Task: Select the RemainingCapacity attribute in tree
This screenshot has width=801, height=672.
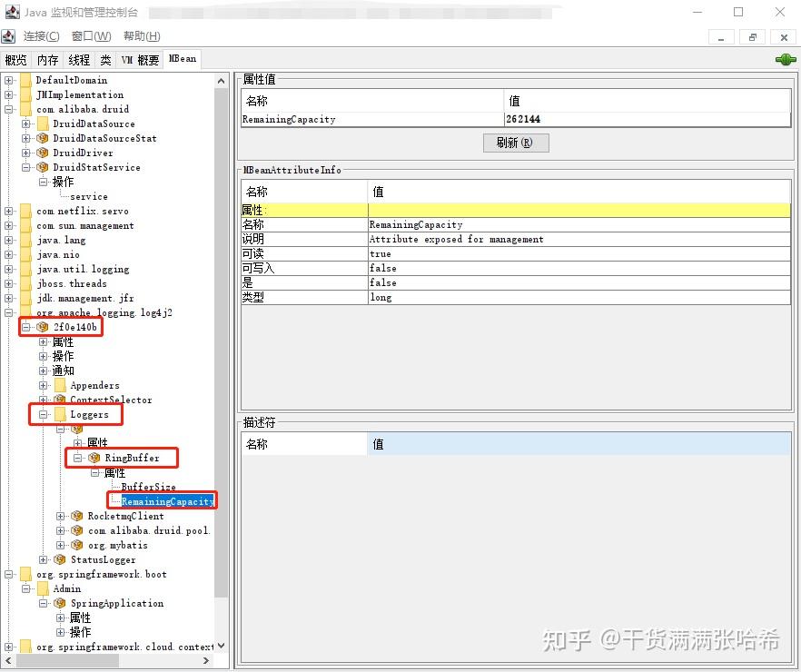Action: pyautogui.click(x=167, y=501)
